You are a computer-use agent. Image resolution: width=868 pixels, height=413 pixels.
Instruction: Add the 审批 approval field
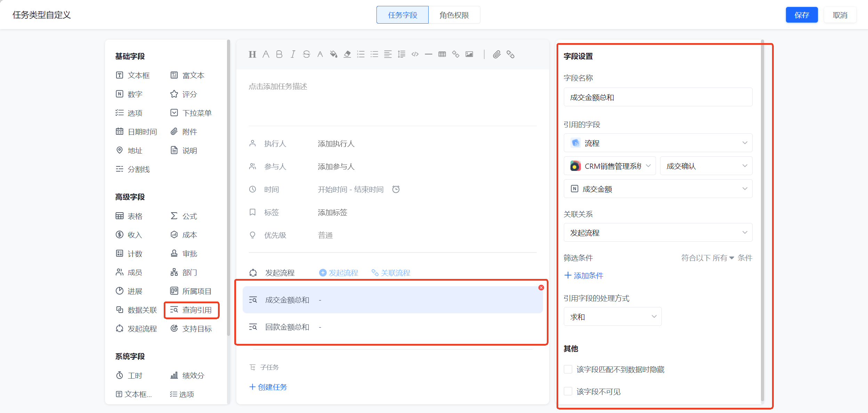pos(184,254)
